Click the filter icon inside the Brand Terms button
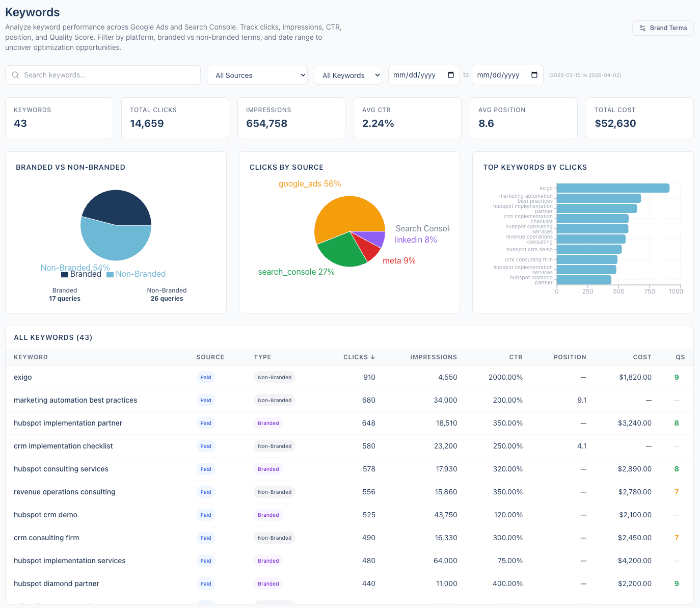 (x=642, y=28)
